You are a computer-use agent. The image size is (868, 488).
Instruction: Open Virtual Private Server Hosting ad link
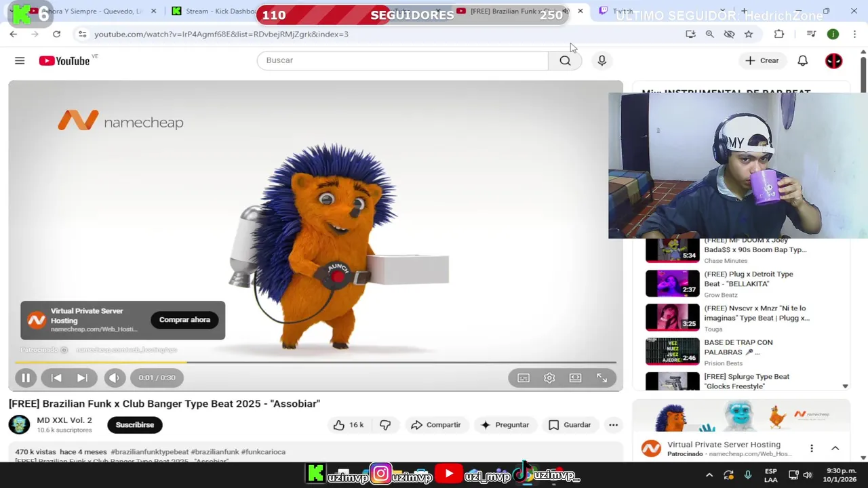tap(724, 445)
